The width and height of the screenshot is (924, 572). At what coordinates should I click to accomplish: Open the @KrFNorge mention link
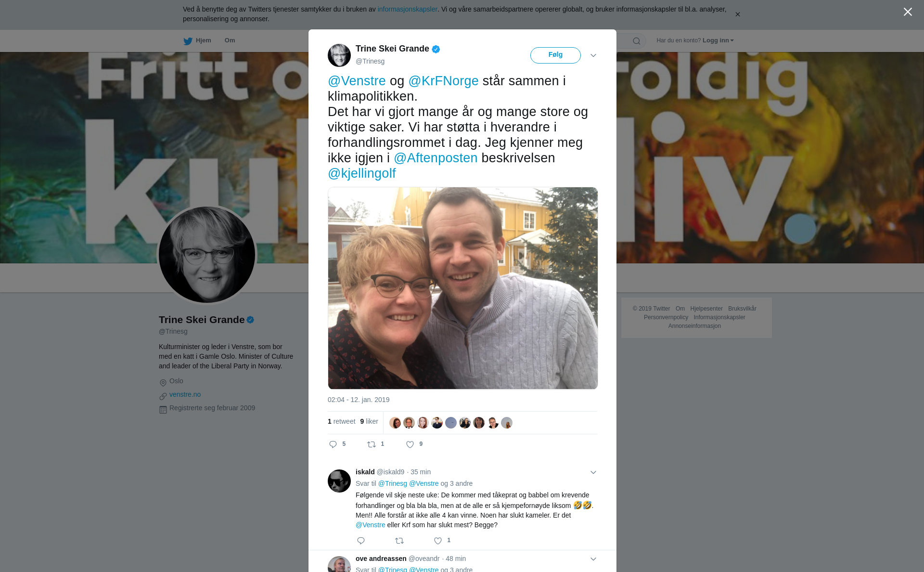[443, 81]
